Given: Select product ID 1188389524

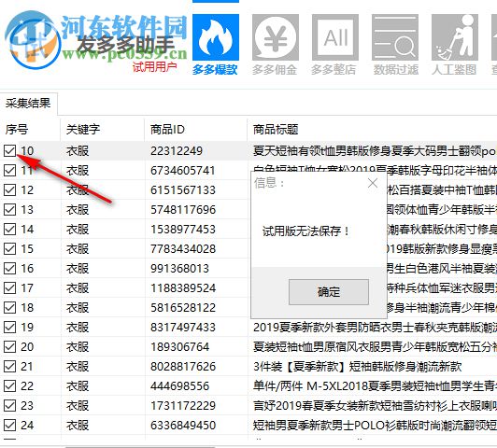Looking at the screenshot, I should (x=183, y=288).
